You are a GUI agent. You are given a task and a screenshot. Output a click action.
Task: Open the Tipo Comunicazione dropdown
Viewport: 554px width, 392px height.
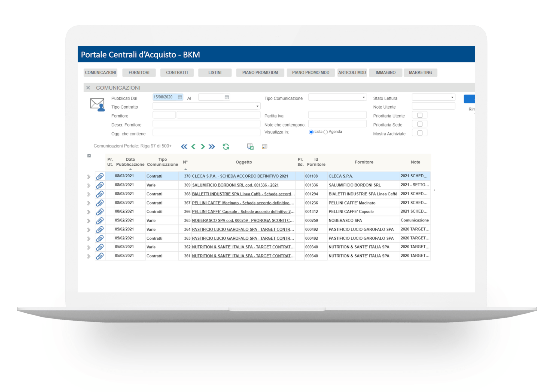pos(337,97)
